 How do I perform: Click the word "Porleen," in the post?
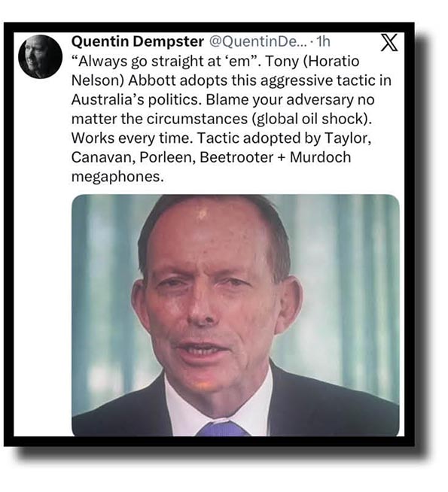[168, 157]
